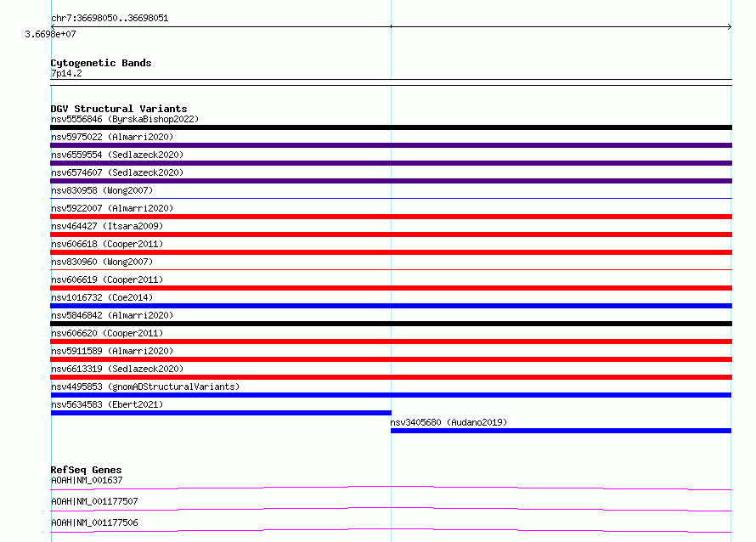Click the blue bar under nsv4495853
The width and height of the screenshot is (756, 542).
[x=391, y=395]
